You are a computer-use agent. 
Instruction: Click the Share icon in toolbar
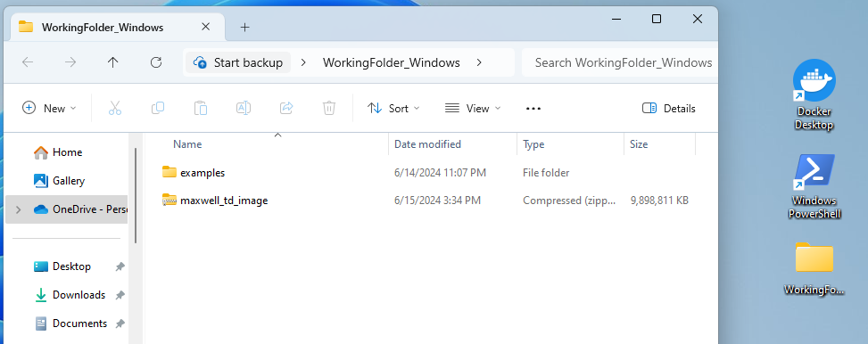tap(286, 109)
